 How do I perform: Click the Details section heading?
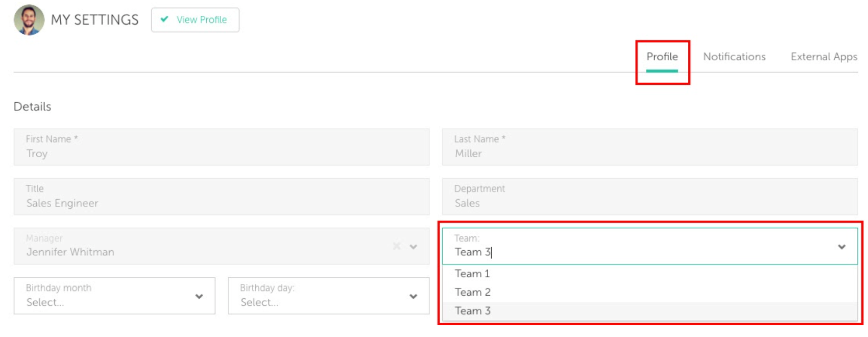coord(32,107)
